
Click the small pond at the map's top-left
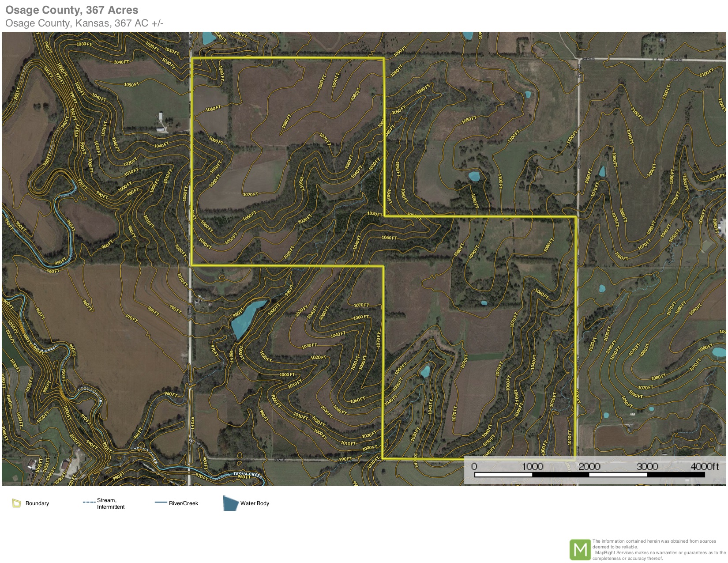pyautogui.click(x=207, y=38)
